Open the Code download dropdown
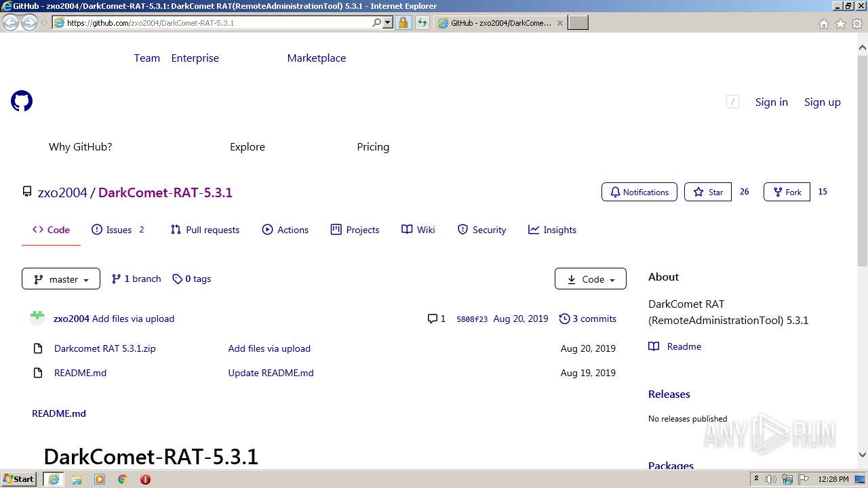 tap(591, 279)
